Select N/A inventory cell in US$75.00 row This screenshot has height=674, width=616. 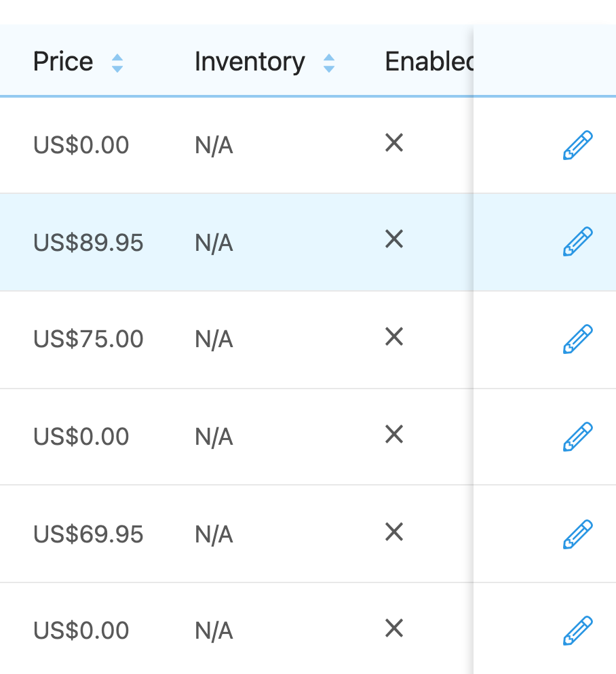(x=214, y=339)
